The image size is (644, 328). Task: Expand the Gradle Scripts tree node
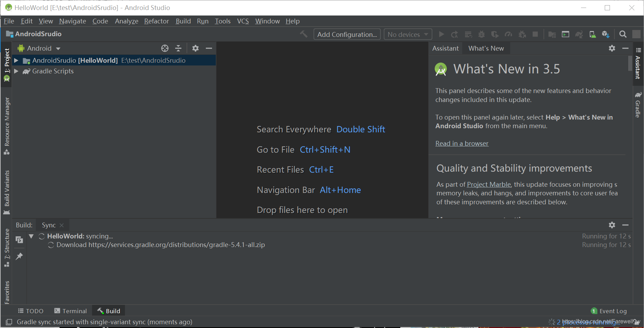[x=16, y=71]
